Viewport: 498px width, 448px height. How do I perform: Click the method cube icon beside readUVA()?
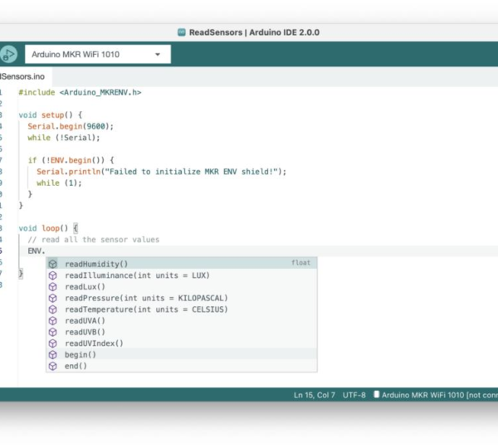pyautogui.click(x=53, y=321)
